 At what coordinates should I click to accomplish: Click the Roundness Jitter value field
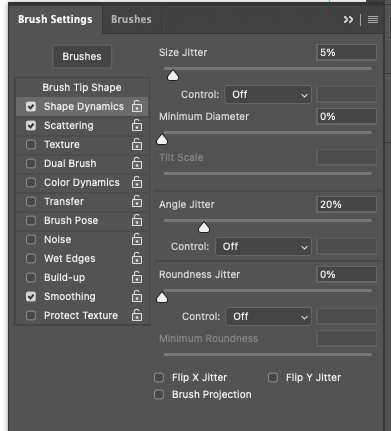347,275
